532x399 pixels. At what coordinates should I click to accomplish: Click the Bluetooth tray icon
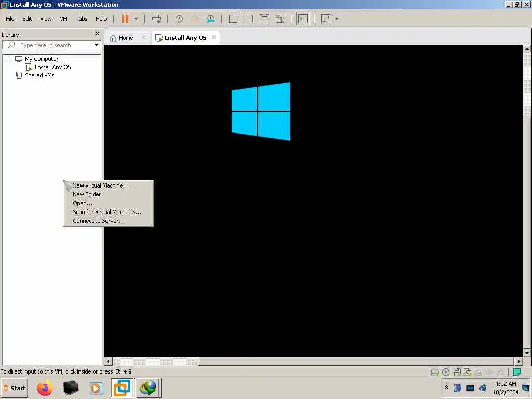click(x=457, y=388)
